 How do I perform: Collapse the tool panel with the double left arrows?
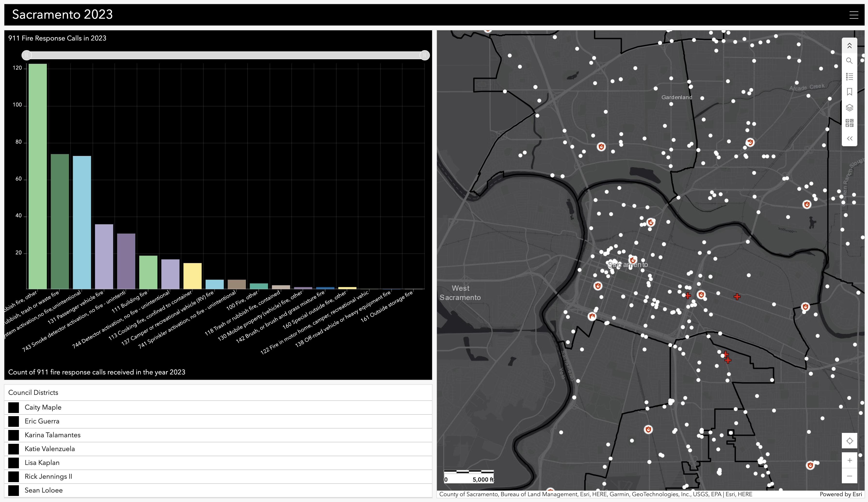click(849, 138)
